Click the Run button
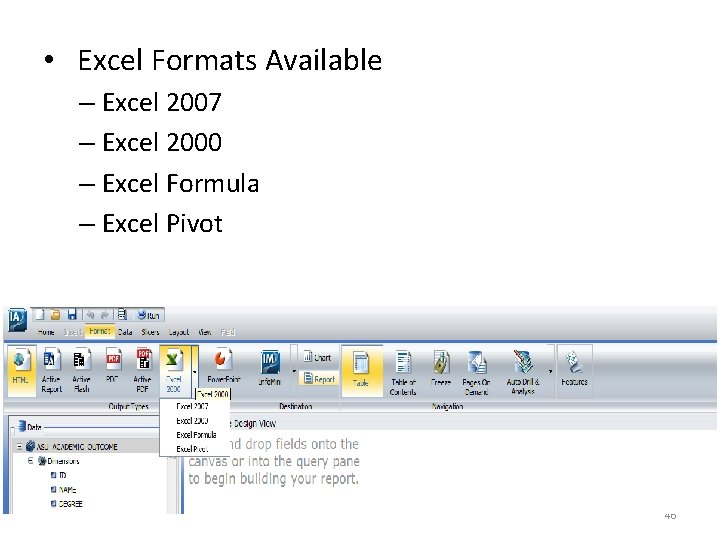 148,315
